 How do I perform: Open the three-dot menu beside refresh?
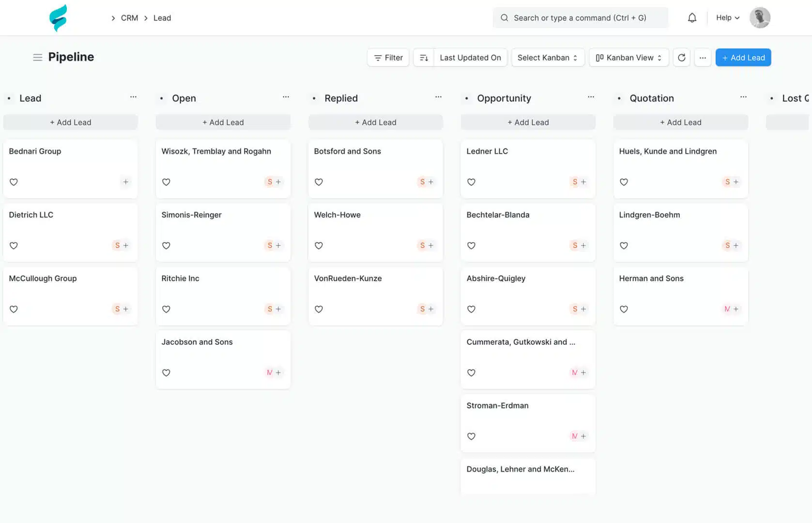703,58
